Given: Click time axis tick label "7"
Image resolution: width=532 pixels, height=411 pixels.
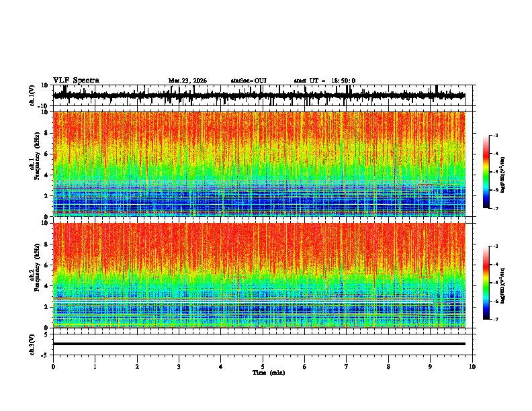Looking at the screenshot, I should click(x=347, y=367).
